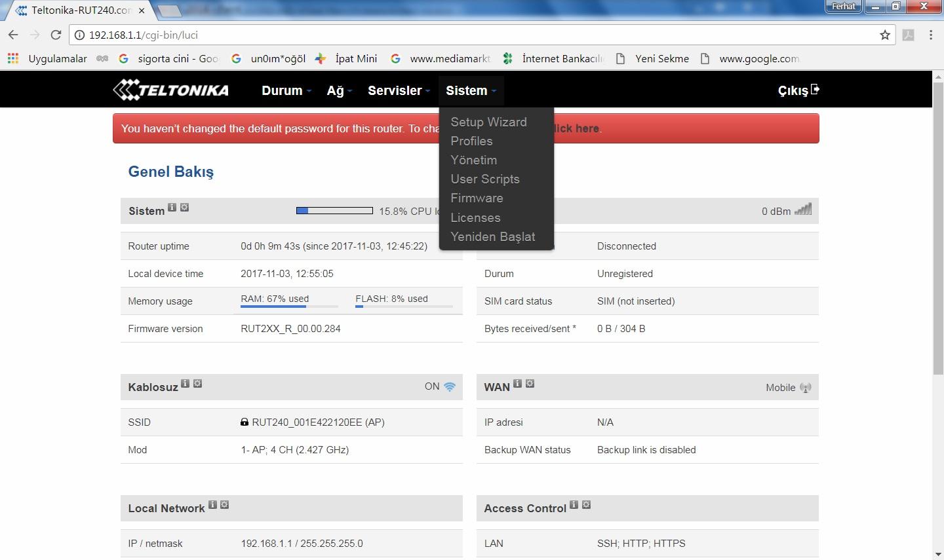Click the CPU load progress bar
The height and width of the screenshot is (560, 944).
(x=334, y=210)
